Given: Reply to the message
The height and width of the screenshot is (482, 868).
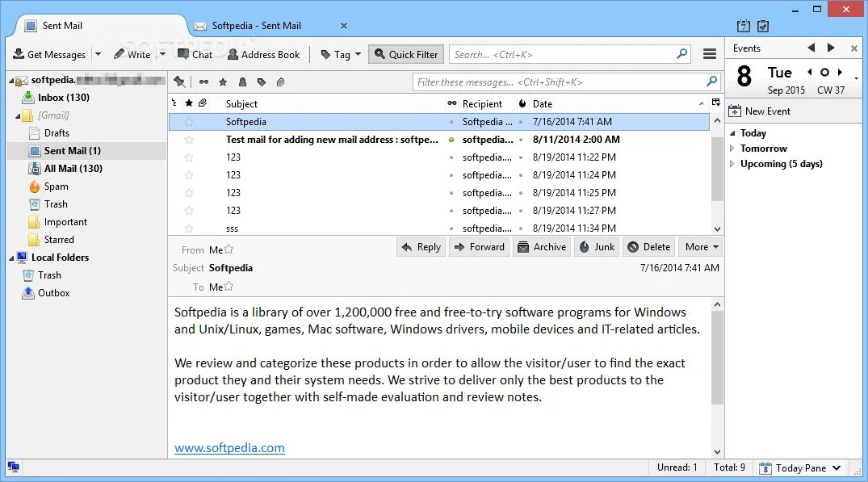Looking at the screenshot, I should coord(421,247).
